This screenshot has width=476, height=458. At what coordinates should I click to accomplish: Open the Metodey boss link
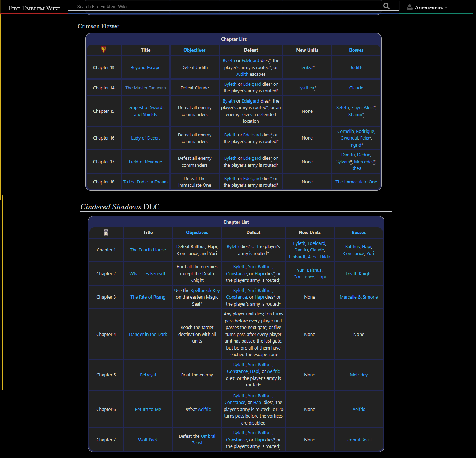pyautogui.click(x=358, y=375)
